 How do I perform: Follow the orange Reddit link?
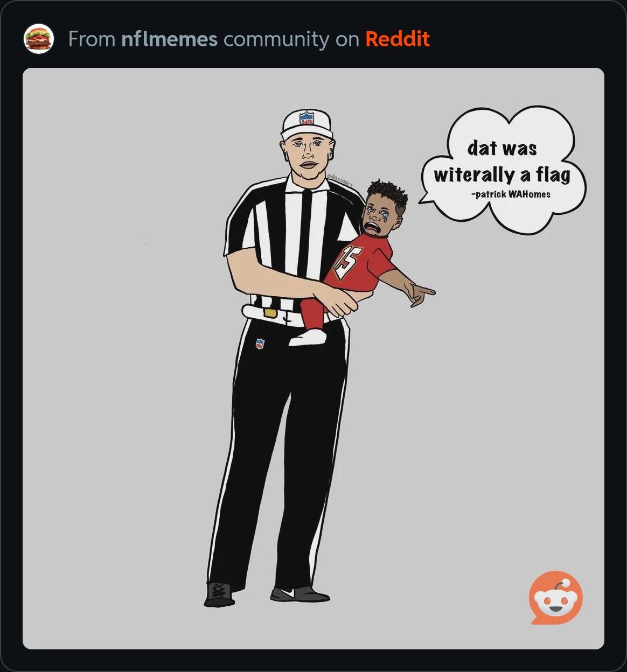tap(398, 39)
